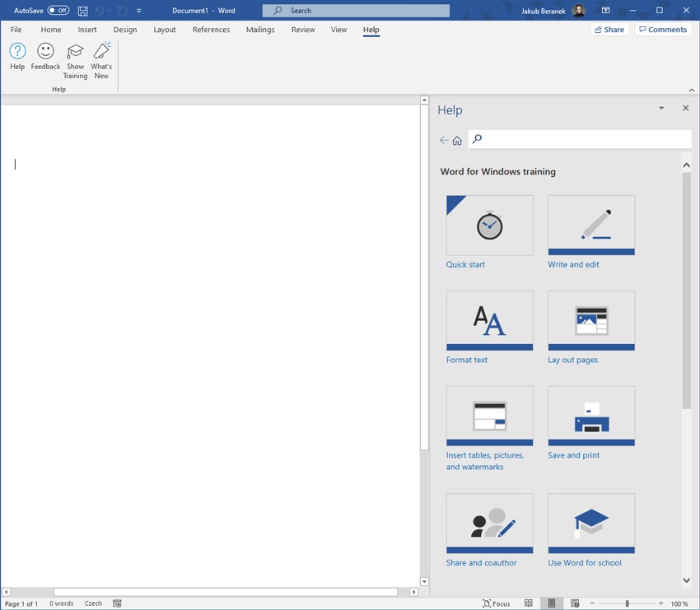Viewport: 700px width, 610px height.
Task: Click the Home icon in Help pane
Action: coord(458,140)
